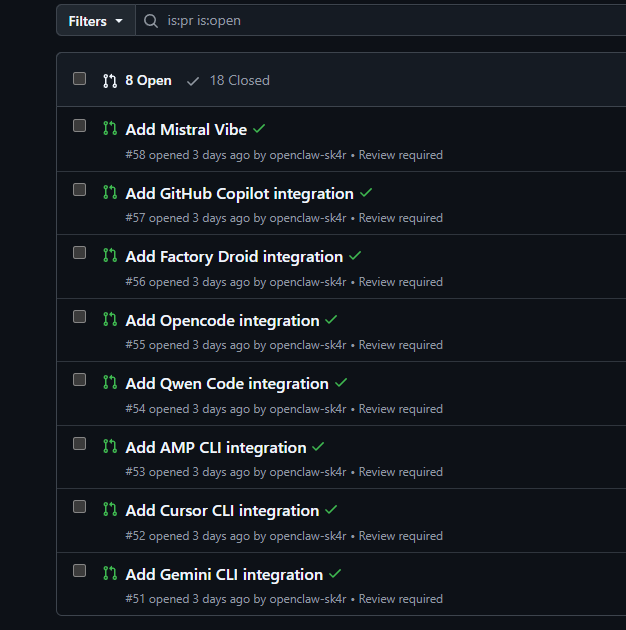
Task: Click Review required on PR #55
Action: click(x=401, y=345)
